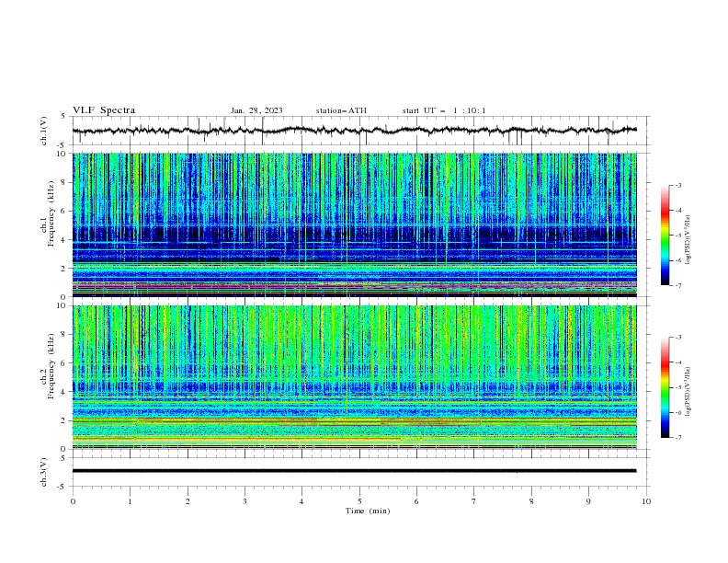Click the ch.1 voltage waveform trace
Screen dimensions: 728x563
pyautogui.click(x=354, y=131)
